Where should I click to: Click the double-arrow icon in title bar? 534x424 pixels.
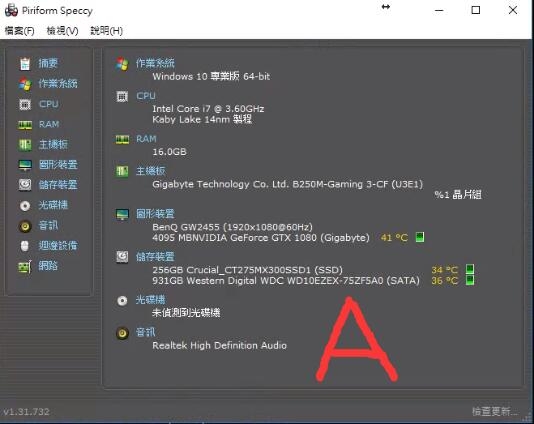[x=386, y=7]
